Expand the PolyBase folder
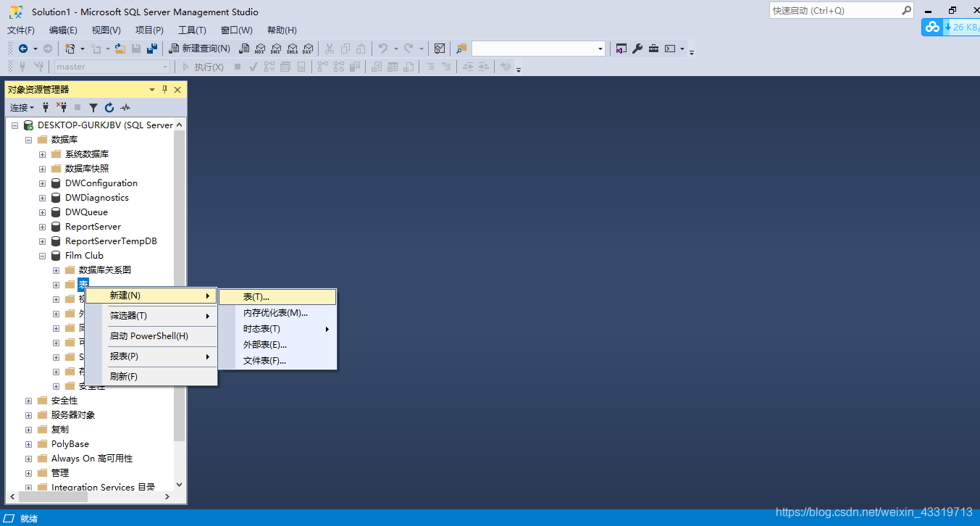980x526 pixels. click(28, 444)
